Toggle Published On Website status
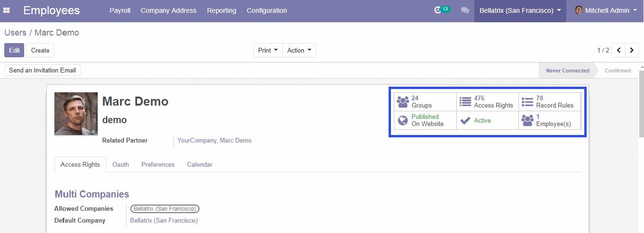 [x=425, y=120]
